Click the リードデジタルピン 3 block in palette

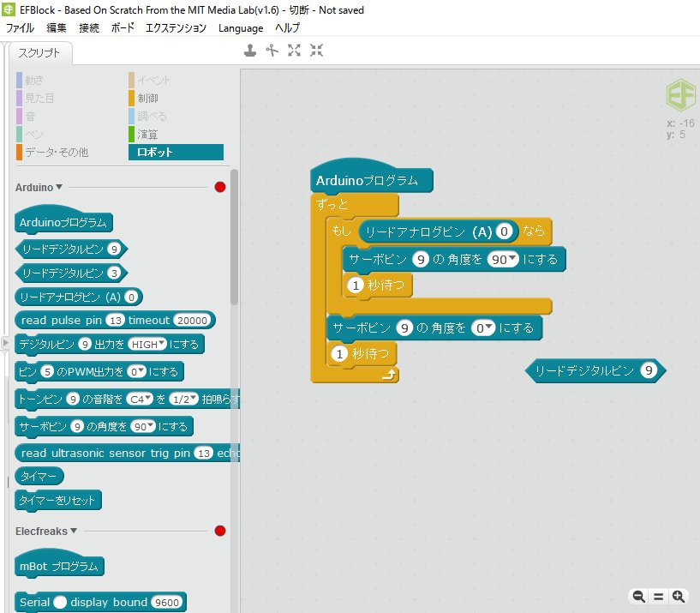(x=71, y=273)
